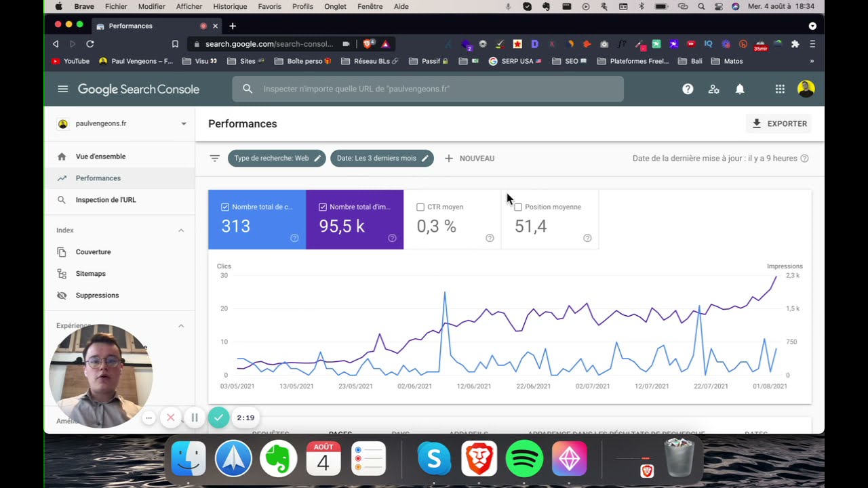Open the SERP USA bookmark
This screenshot has height=488, width=868.
point(515,61)
